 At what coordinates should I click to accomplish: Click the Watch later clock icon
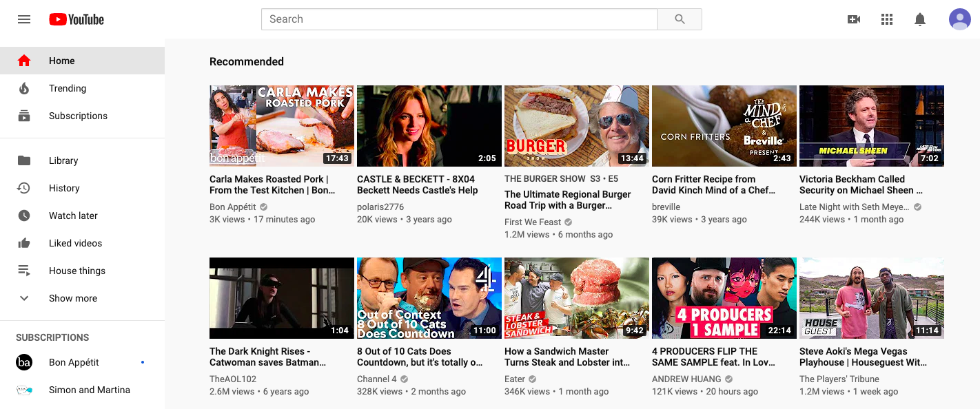[x=24, y=216]
